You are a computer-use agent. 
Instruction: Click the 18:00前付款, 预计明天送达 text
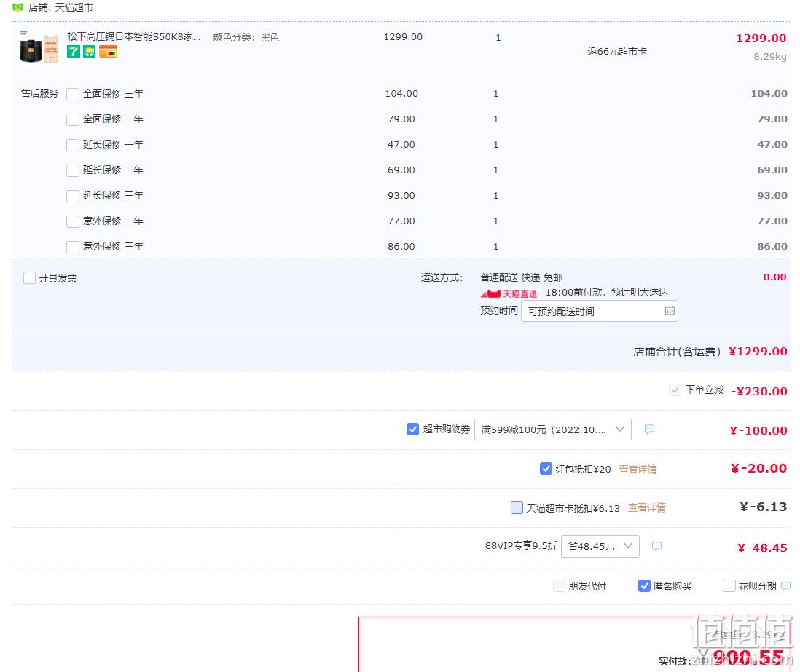pos(607,292)
